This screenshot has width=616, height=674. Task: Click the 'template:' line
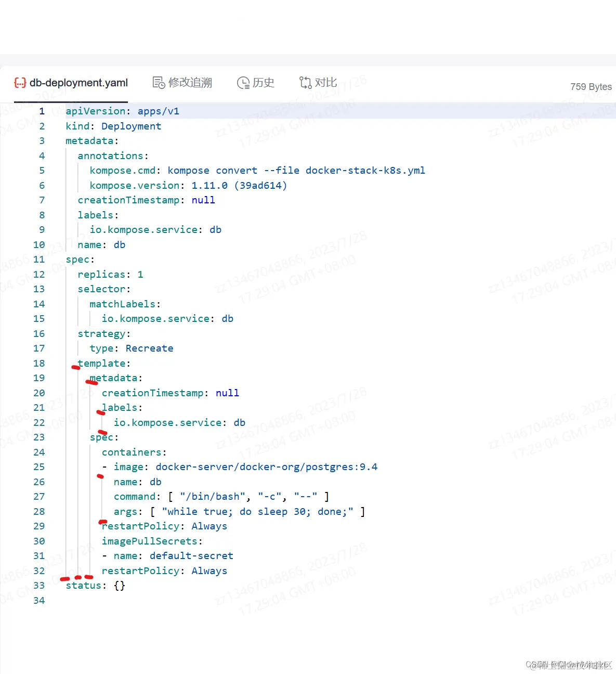pos(104,364)
